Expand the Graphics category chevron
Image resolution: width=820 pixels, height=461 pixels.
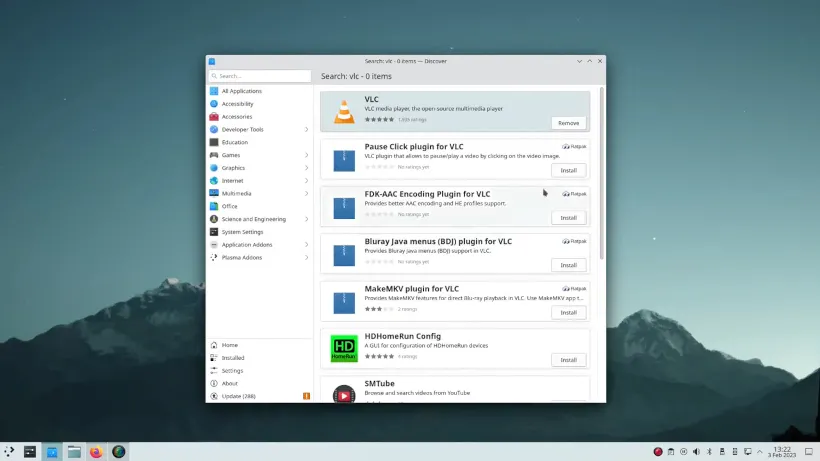(306, 168)
